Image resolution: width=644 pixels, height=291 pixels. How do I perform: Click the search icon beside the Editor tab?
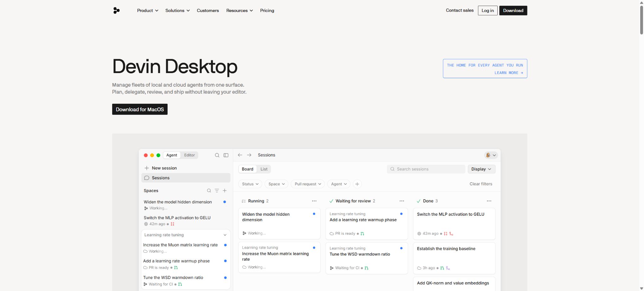tap(217, 155)
